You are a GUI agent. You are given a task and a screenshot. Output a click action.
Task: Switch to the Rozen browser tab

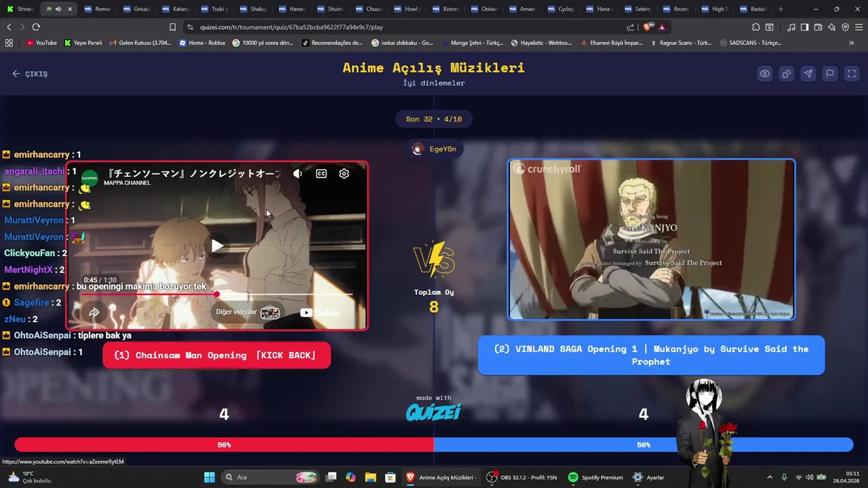pyautogui.click(x=677, y=9)
